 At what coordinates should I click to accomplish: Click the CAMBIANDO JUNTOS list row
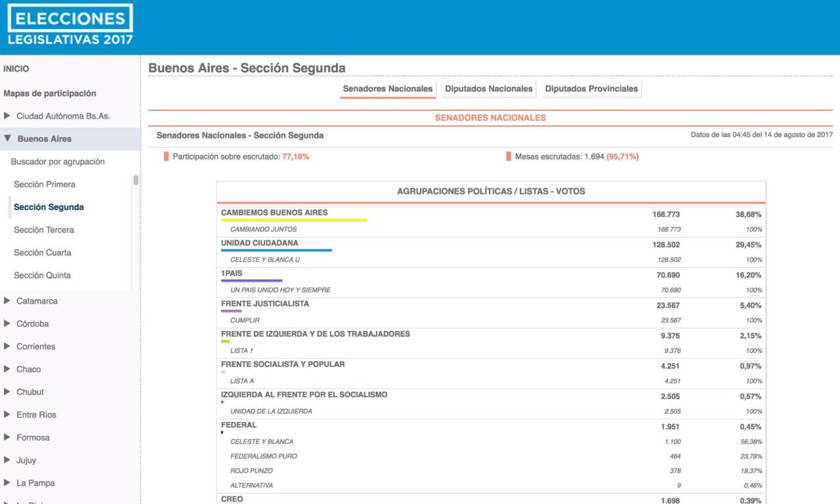[492, 229]
